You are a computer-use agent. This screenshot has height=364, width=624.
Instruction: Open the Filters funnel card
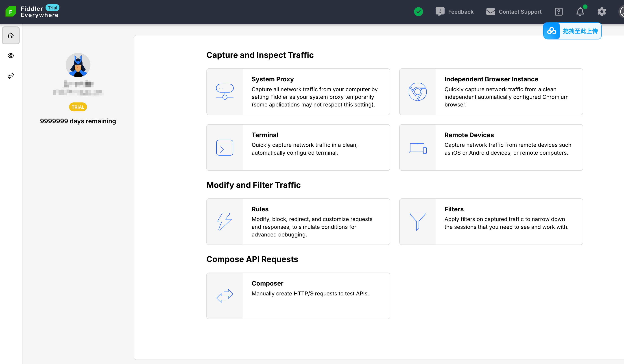click(x=491, y=222)
